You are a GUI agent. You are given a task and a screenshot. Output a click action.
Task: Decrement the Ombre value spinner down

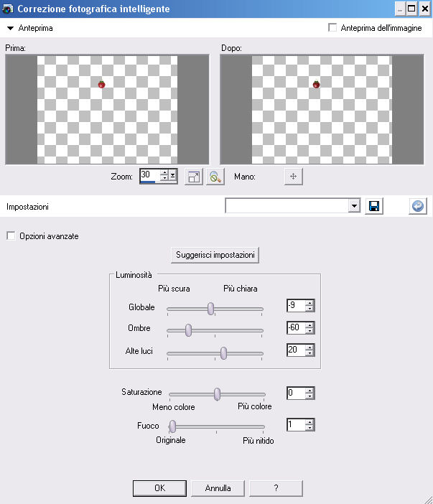point(309,331)
